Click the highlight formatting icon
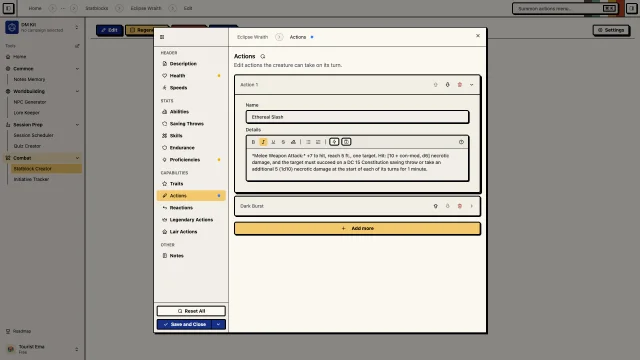Image resolution: width=640 pixels, height=360 pixels. pos(293,142)
